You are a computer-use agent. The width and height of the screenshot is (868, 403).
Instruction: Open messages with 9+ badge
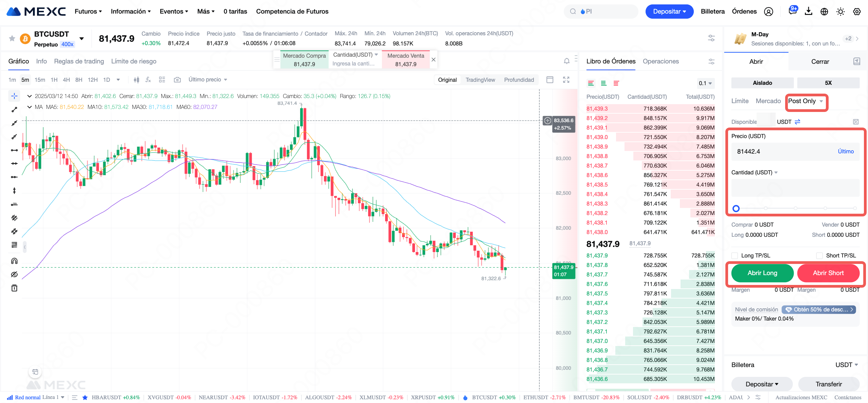793,11
